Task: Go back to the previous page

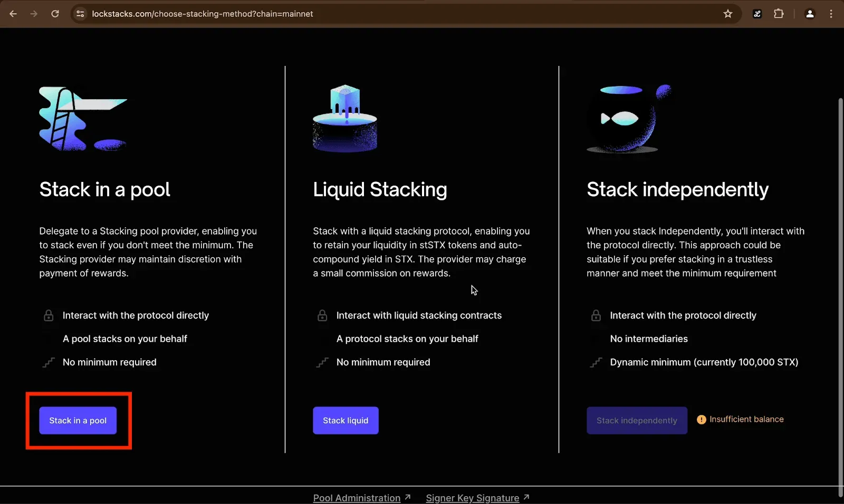Action: tap(13, 14)
